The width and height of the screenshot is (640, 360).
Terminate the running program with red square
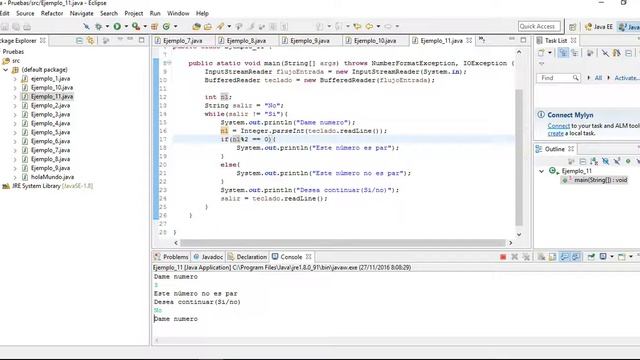tap(503, 257)
